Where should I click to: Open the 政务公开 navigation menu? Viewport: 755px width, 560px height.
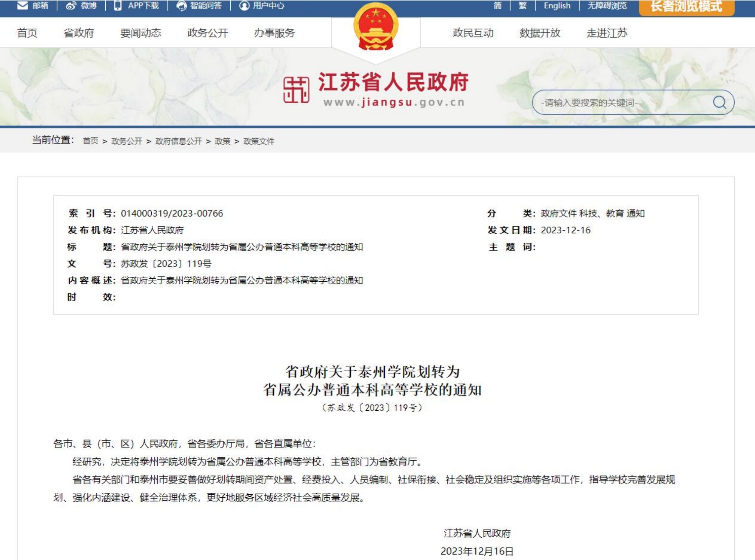coord(208,33)
